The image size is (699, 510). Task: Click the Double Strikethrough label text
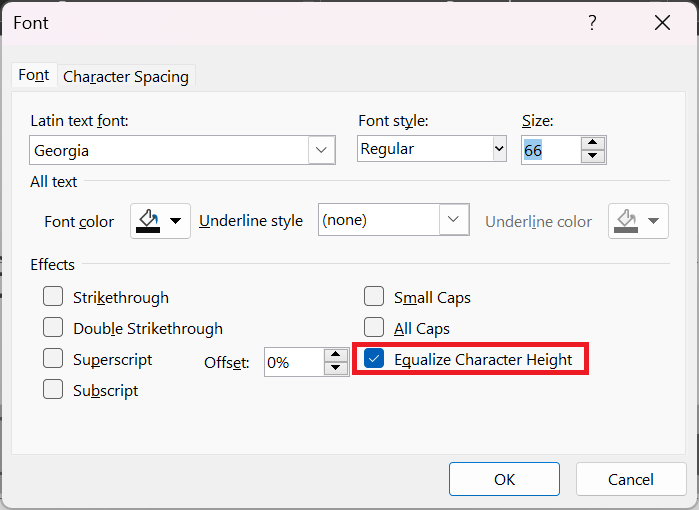[148, 329]
